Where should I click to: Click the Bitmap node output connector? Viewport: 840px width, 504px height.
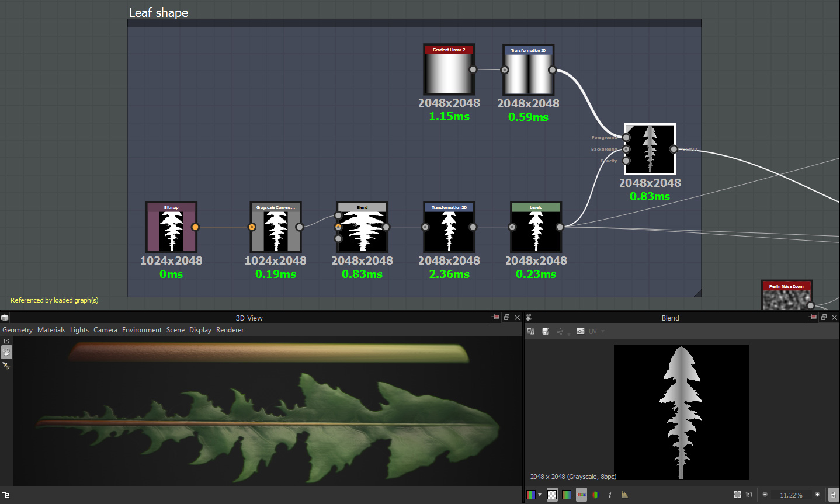195,227
